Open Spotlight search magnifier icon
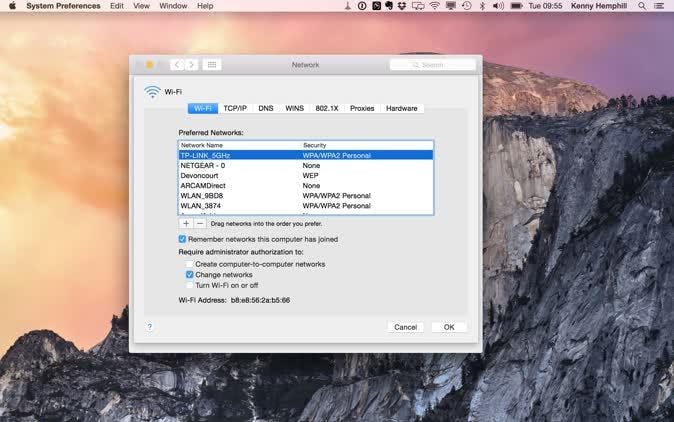The image size is (674, 422). click(642, 6)
